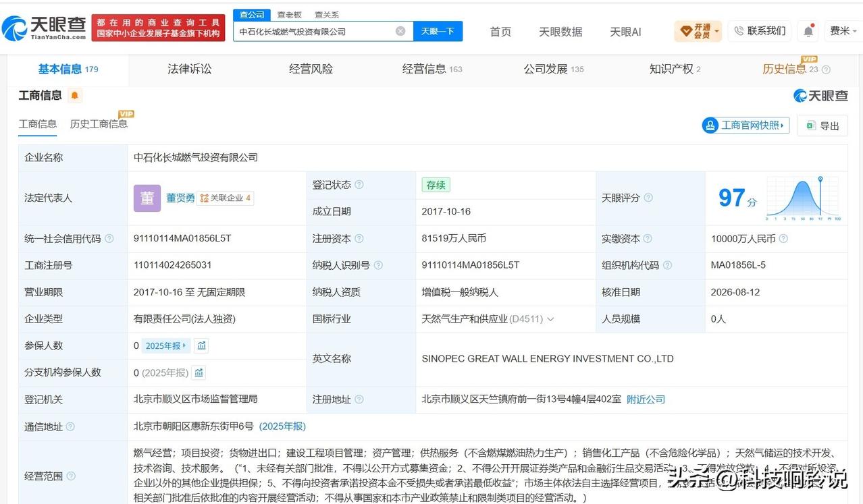Open 关联企业 4 tag
The image size is (863, 504).
(x=226, y=198)
